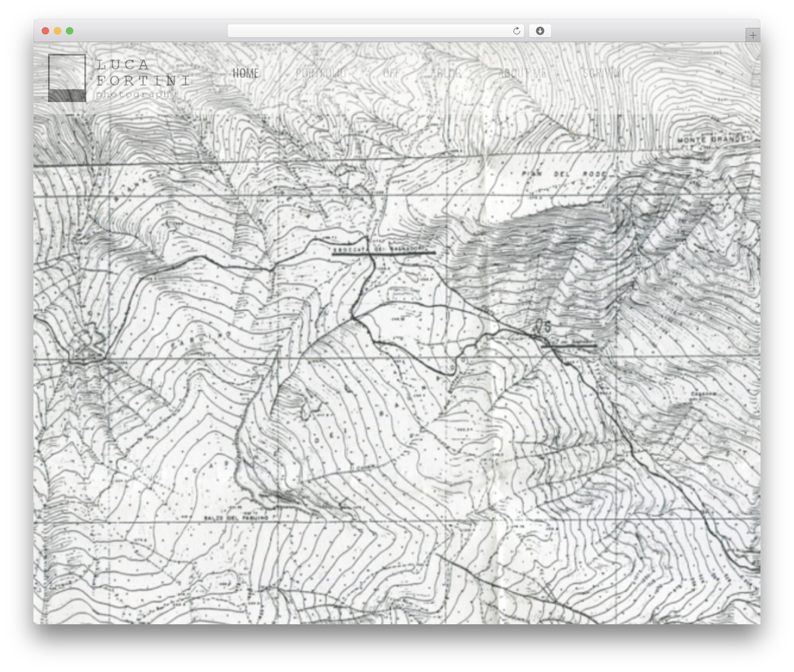Click the Luca Fortini photography title text
794x672 pixels.
[x=143, y=79]
